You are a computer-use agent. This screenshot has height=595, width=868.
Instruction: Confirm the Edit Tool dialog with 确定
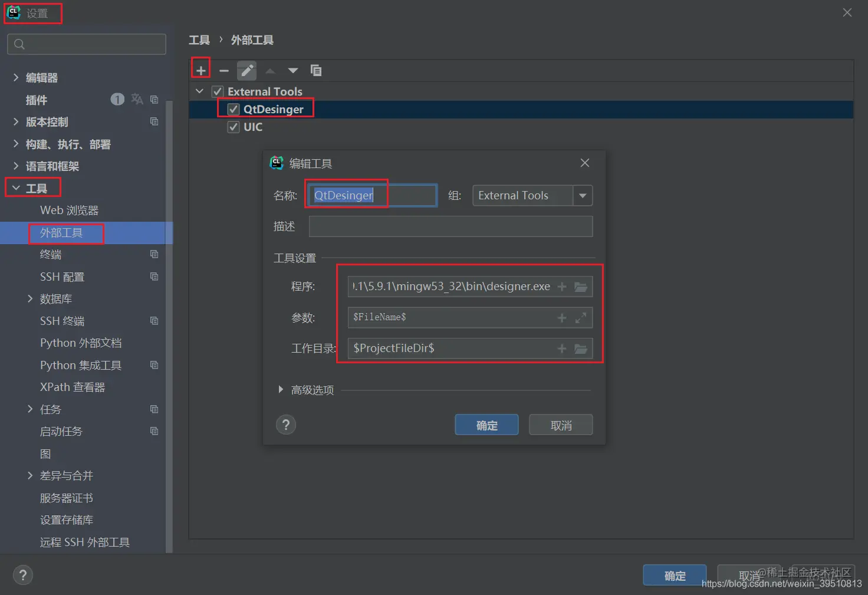[x=486, y=425]
